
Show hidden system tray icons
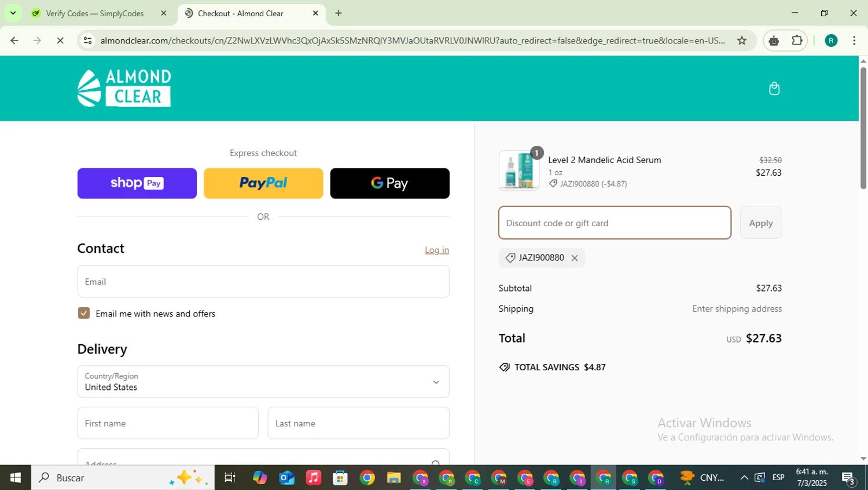[x=744, y=477]
